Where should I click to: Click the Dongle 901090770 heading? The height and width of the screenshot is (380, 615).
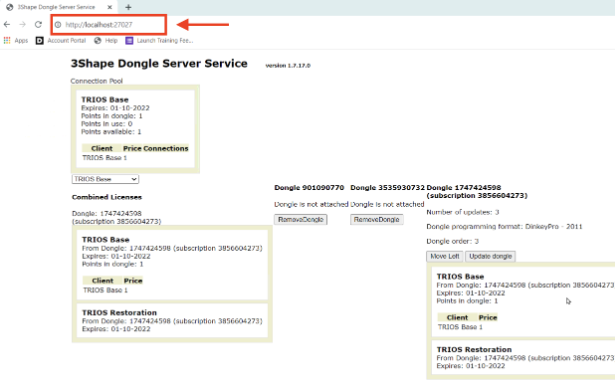point(309,187)
